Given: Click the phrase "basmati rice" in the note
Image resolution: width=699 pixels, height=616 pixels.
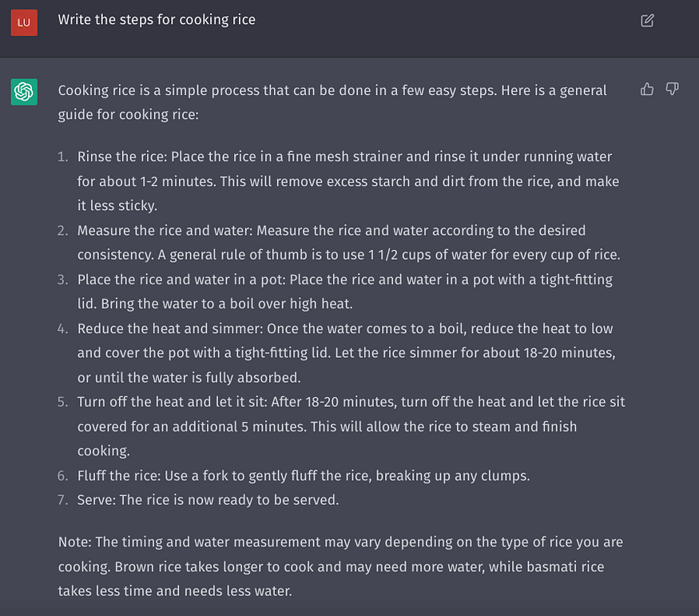Looking at the screenshot, I should coord(566,566).
